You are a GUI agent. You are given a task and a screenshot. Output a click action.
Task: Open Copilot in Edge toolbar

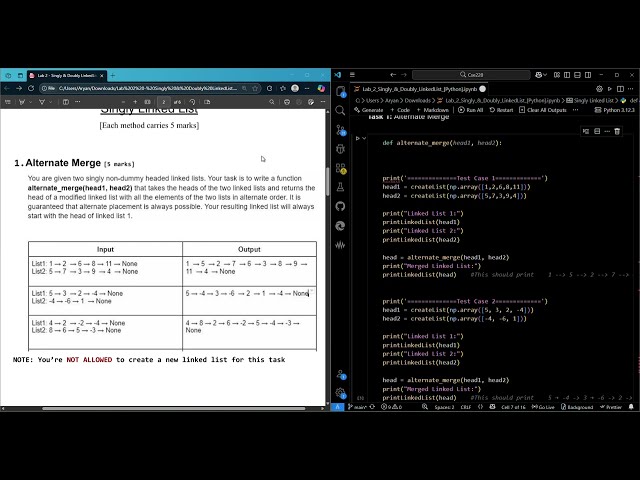321,88
